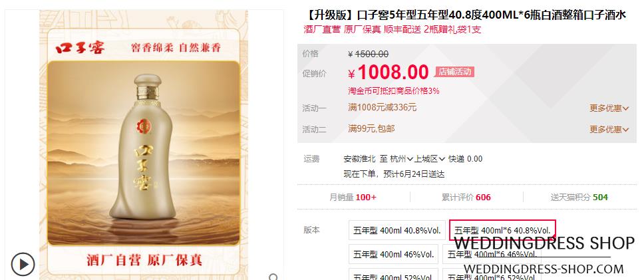Image resolution: width=644 pixels, height=280 pixels.
Task: Click the 月销量 100+ sales figure
Action: 353,198
